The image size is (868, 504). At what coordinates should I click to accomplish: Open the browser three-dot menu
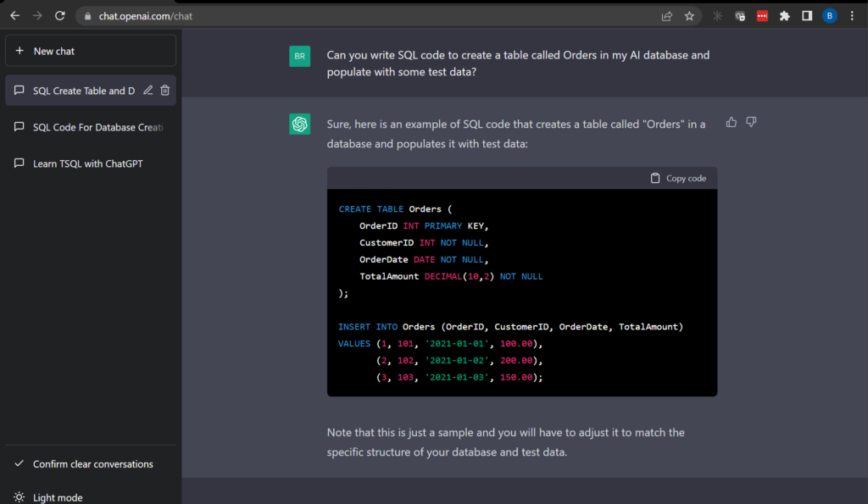pyautogui.click(x=852, y=15)
